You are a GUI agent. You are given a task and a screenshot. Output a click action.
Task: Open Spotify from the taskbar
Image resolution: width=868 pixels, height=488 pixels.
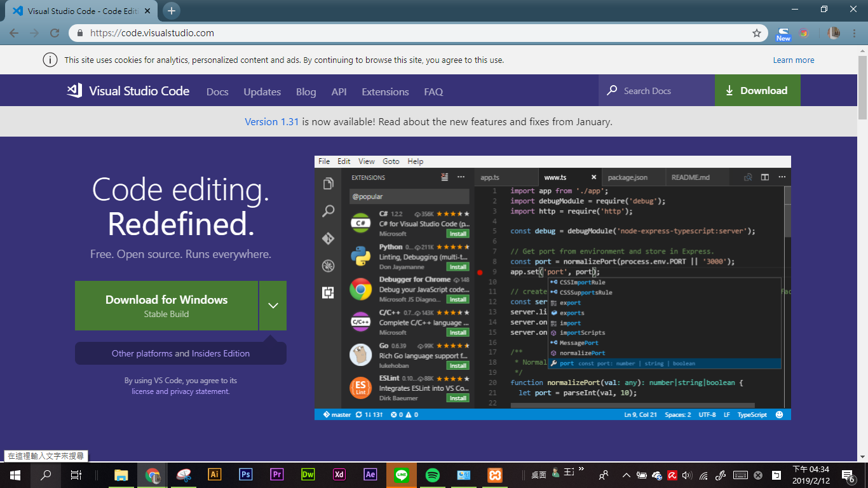pos(433,475)
